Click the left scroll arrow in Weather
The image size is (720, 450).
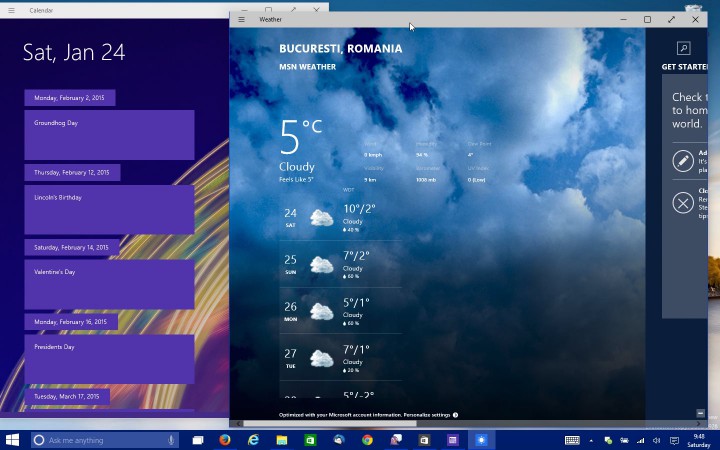(237, 423)
